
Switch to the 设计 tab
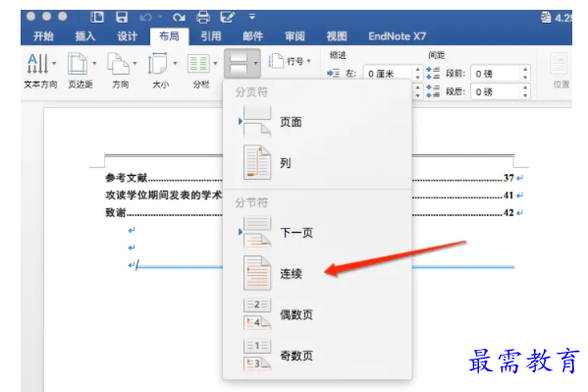[128, 36]
